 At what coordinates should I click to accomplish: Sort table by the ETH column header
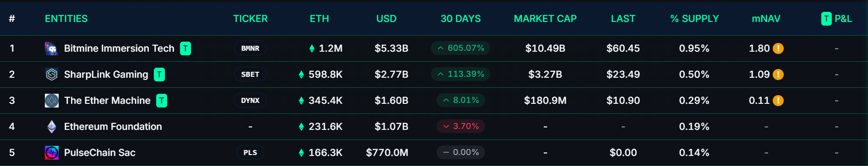(x=319, y=19)
